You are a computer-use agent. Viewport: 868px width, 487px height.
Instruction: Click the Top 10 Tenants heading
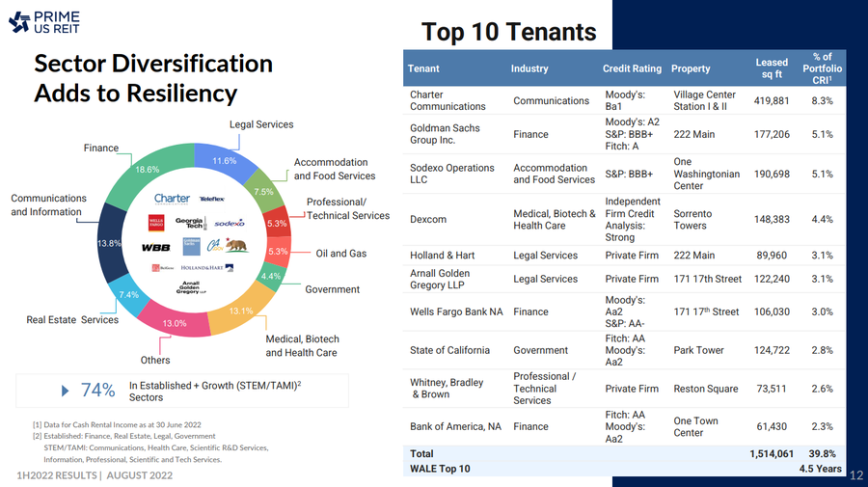point(508,32)
